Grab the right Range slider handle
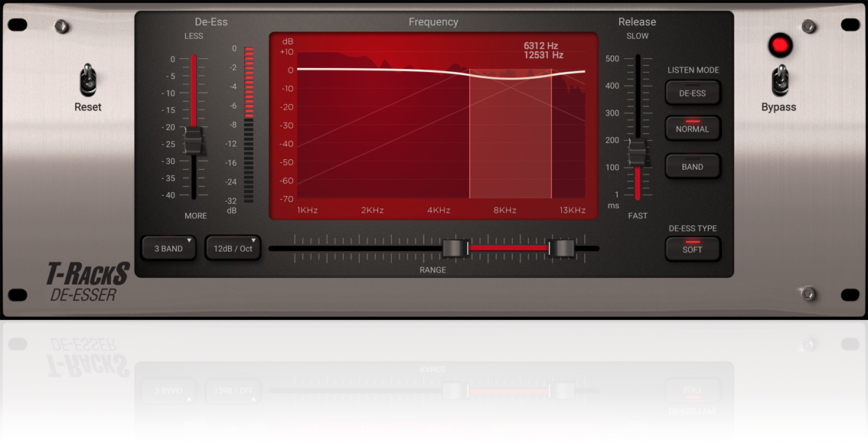The height and width of the screenshot is (444, 868). pyautogui.click(x=563, y=248)
